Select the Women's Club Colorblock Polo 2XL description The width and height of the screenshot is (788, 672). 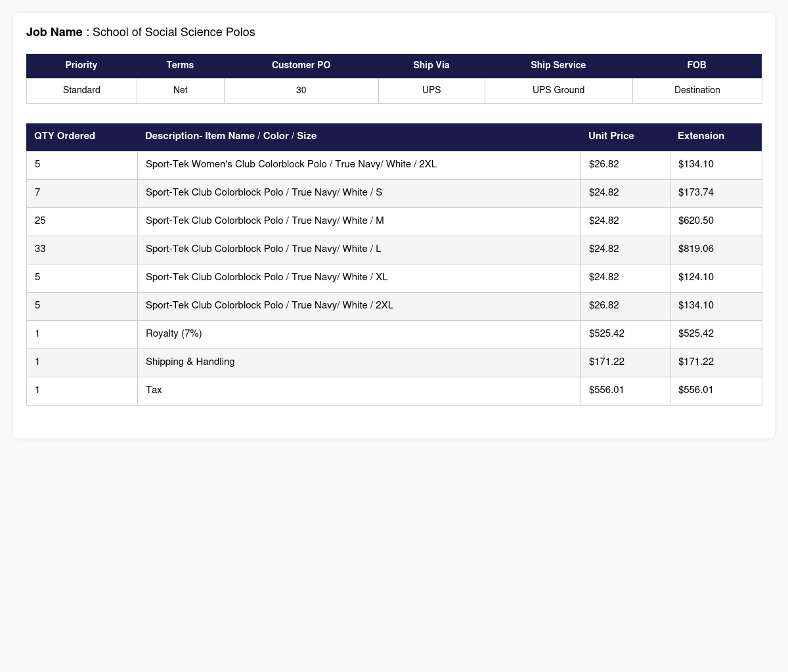(x=359, y=165)
